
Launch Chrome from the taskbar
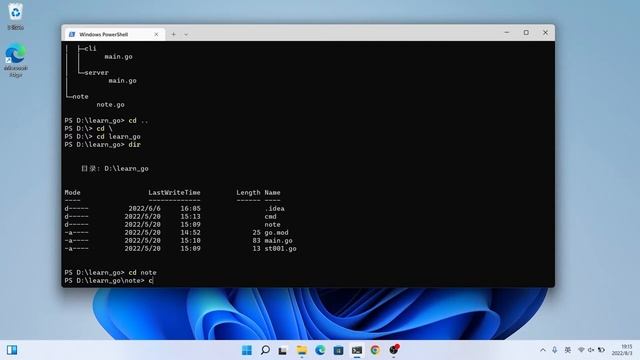[x=375, y=350]
